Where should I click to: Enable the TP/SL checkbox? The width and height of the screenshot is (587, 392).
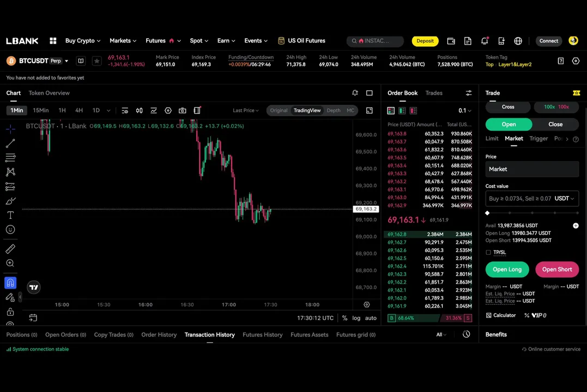(488, 253)
